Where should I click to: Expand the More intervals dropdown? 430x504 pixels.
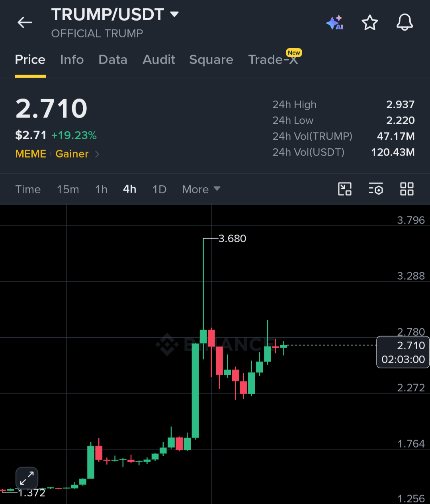pos(201,189)
